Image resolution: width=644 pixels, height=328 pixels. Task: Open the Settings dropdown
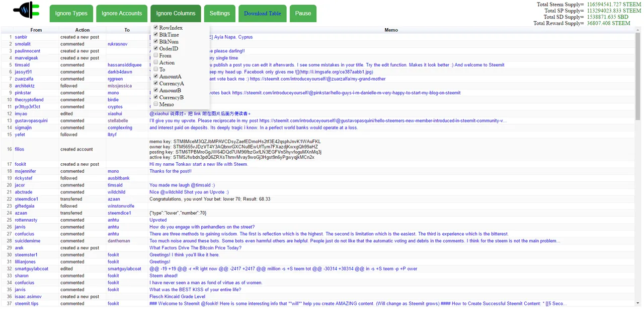point(220,14)
